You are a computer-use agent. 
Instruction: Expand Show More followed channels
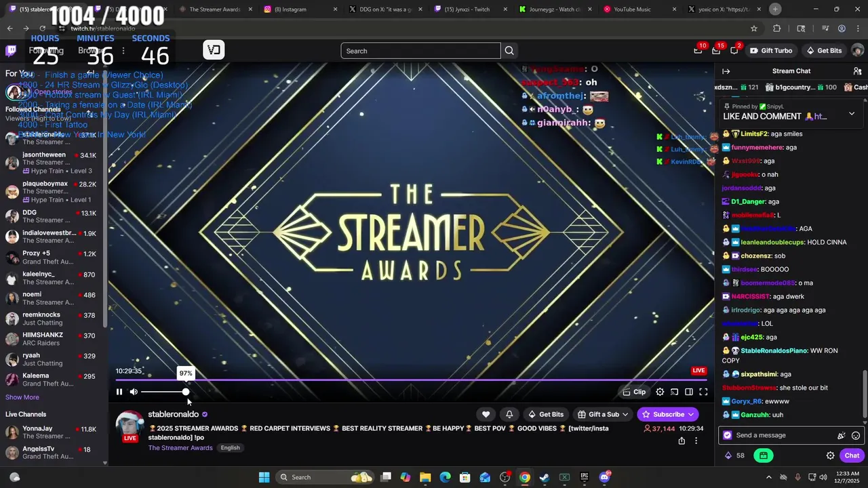pyautogui.click(x=22, y=397)
